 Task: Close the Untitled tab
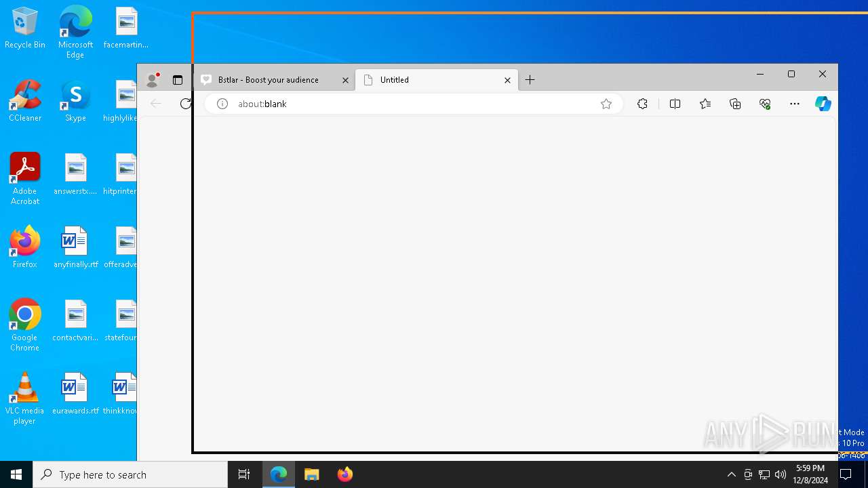coord(507,80)
